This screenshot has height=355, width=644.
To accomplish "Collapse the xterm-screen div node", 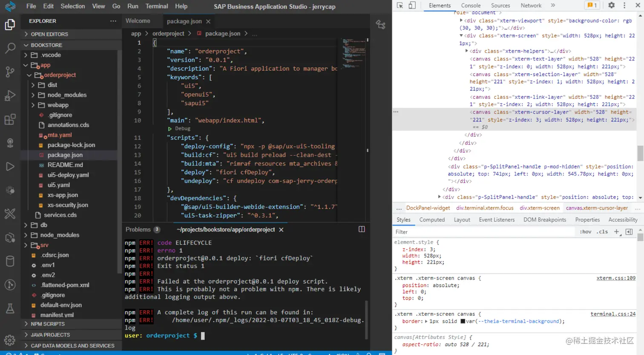I will pos(461,36).
